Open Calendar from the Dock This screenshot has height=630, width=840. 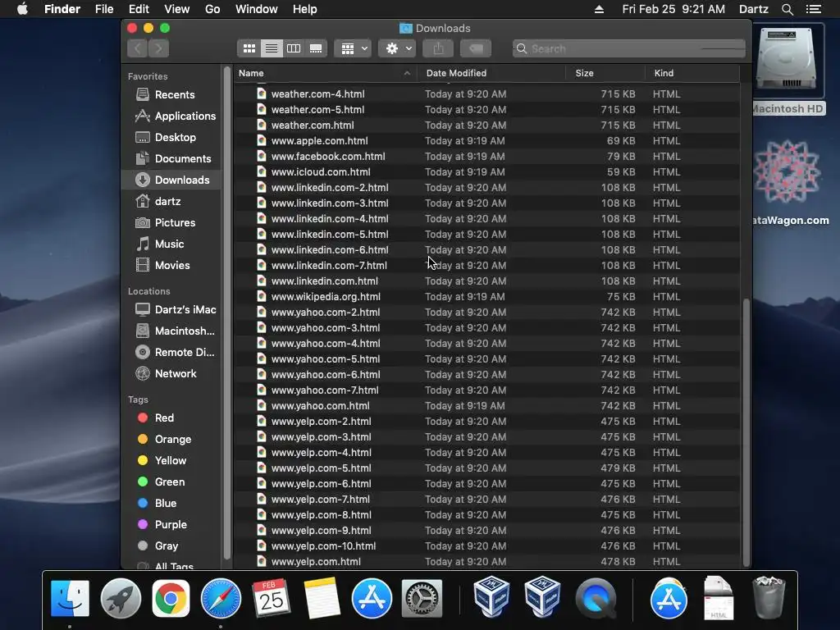(271, 598)
